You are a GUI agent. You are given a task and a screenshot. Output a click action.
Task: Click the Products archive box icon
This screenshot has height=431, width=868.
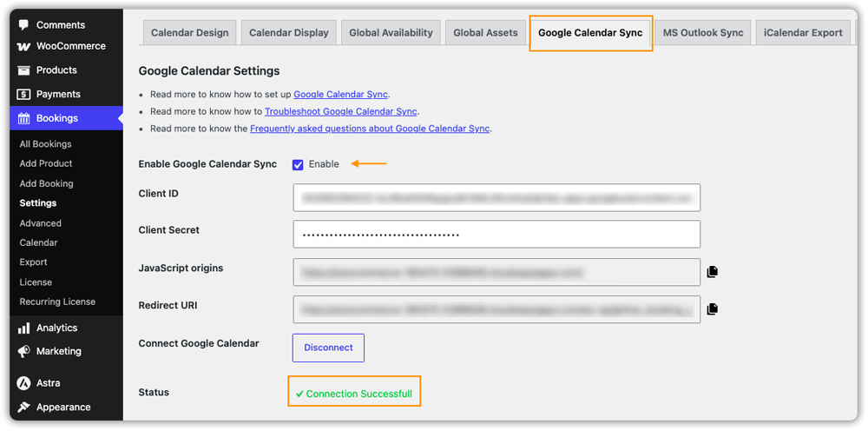tap(23, 70)
